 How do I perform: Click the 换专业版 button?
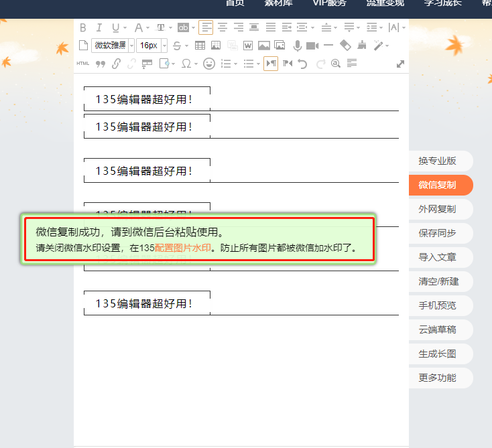point(441,161)
